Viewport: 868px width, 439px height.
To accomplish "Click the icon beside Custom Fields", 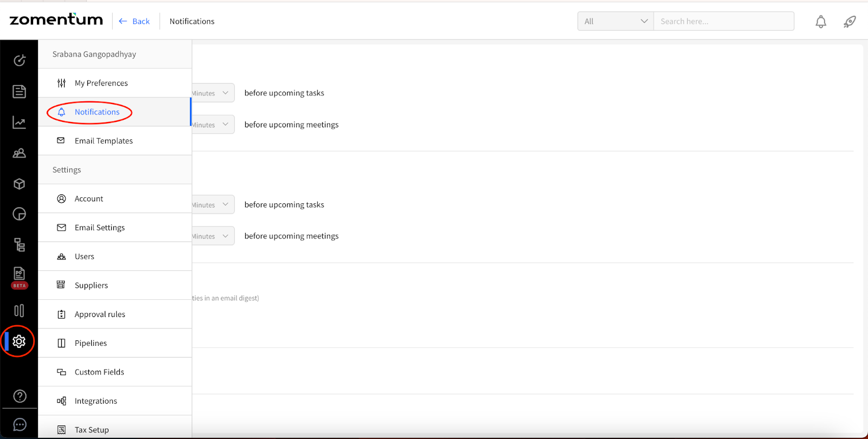I will tap(61, 372).
